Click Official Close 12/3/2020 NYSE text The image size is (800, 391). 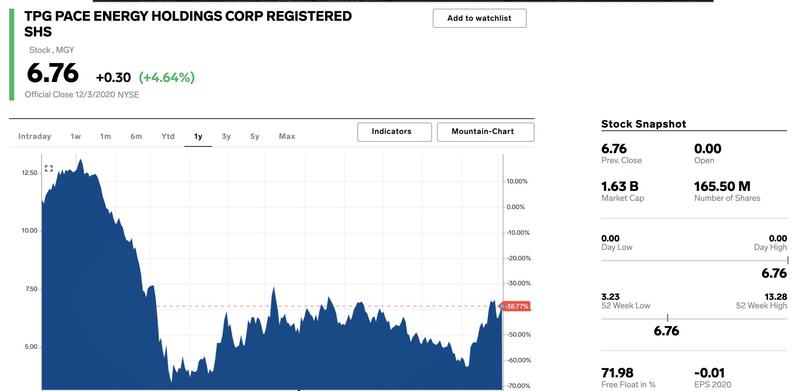point(82,95)
